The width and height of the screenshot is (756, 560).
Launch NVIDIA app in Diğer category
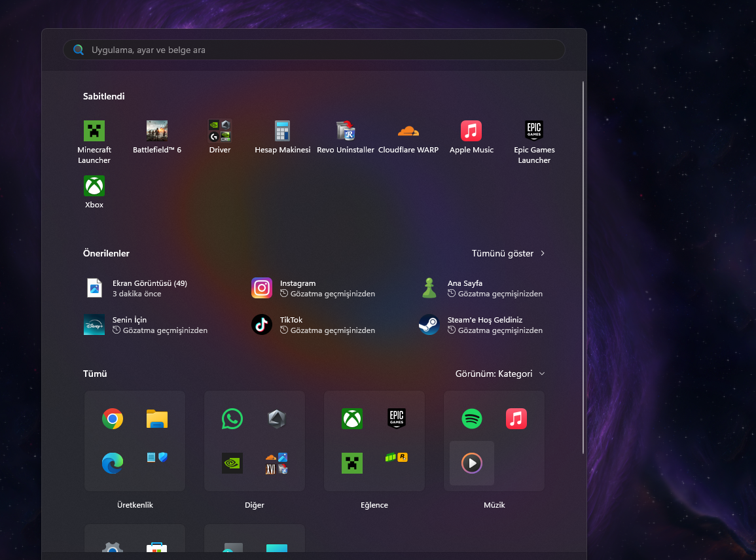[x=232, y=463]
